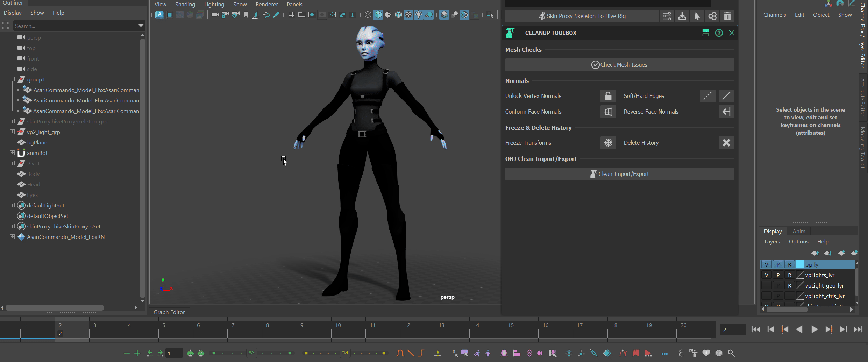Expand the Pivot node in Outliner
The height and width of the screenshot is (362, 868).
pyautogui.click(x=12, y=163)
